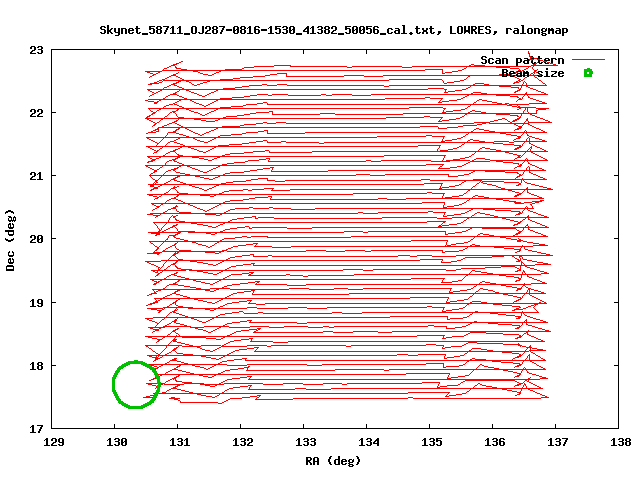The image size is (640, 480).
Task: Select the 'Scan pattern' legend label
Action: [x=522, y=60]
